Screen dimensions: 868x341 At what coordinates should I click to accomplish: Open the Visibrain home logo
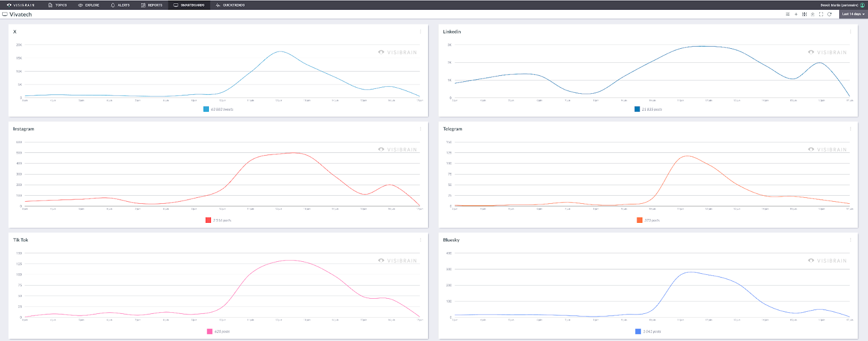(x=21, y=5)
